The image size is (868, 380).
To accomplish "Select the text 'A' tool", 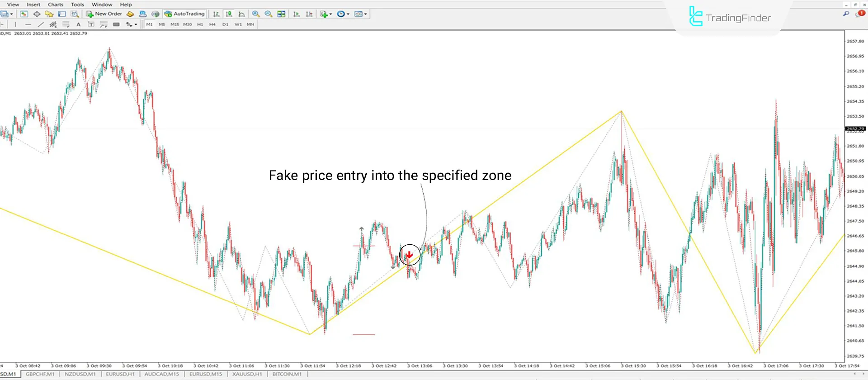I will coord(78,24).
